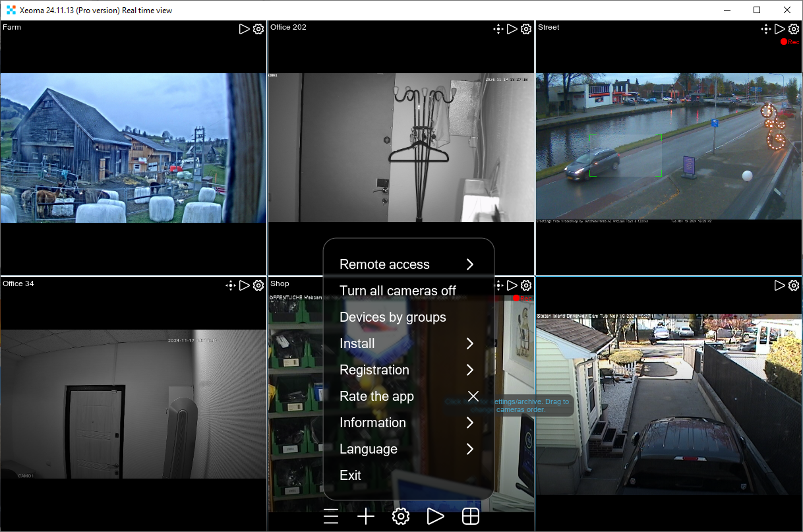Viewport: 803px width, 532px height.
Task: Select the Office 202 camera feed
Action: click(x=401, y=148)
